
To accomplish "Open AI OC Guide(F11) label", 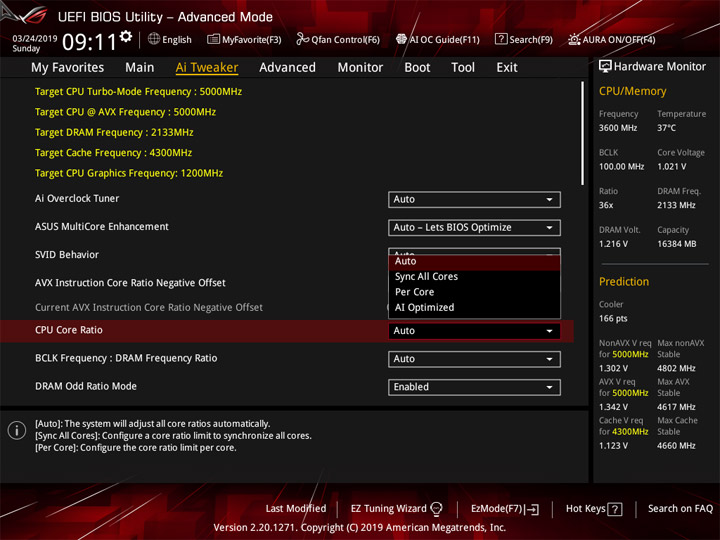I will tap(444, 40).
